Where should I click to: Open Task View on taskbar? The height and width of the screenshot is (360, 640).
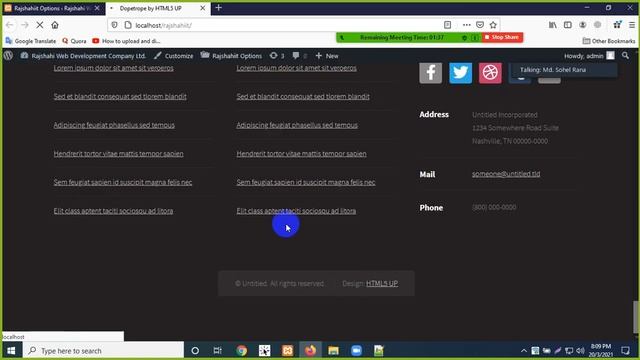pos(218,351)
